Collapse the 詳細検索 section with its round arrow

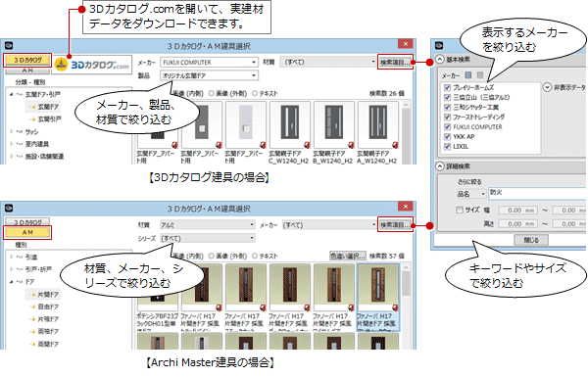coord(440,166)
